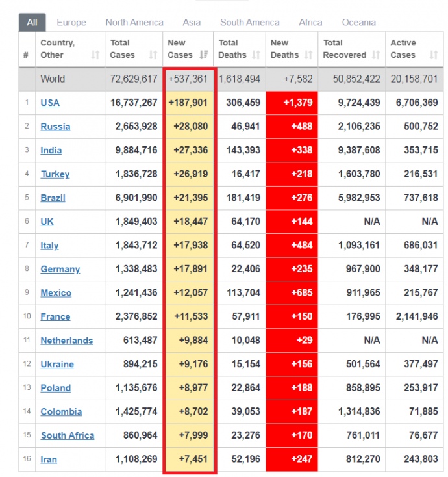448x477 pixels.
Task: Sort by Total Recovered arrows icon
Action: click(376, 55)
